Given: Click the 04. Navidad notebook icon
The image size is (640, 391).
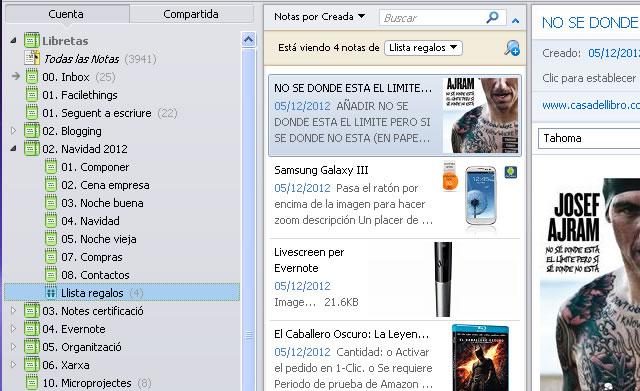Looking at the screenshot, I should coord(51,221).
